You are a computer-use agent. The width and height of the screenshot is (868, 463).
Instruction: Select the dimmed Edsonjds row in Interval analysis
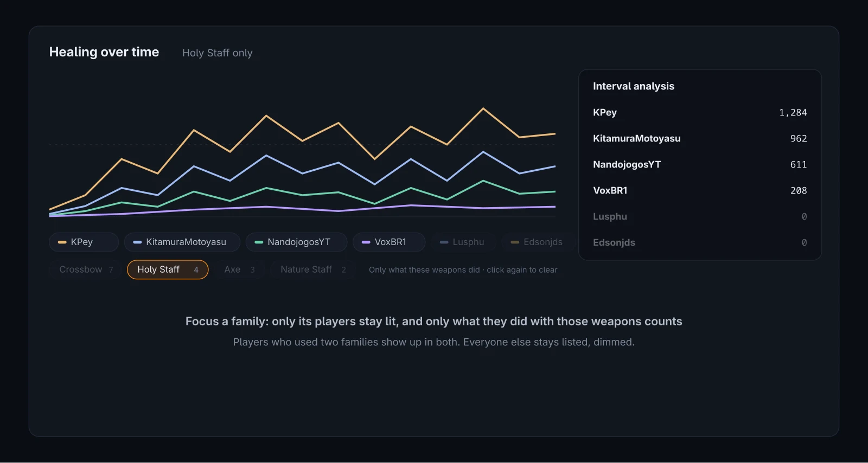[700, 242]
